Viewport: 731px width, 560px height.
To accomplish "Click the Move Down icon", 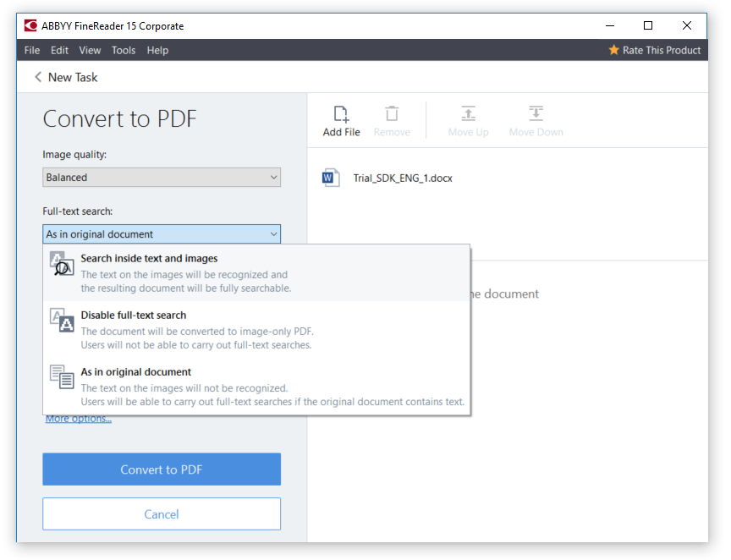I will pos(536,113).
